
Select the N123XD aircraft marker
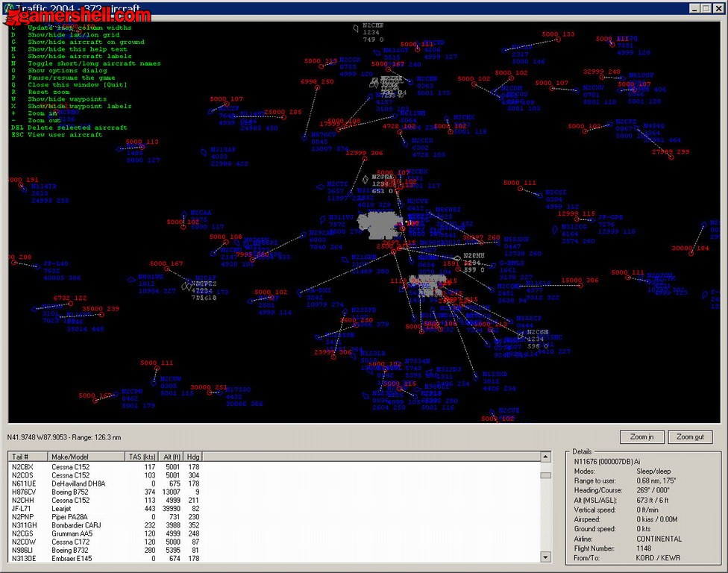tap(476, 377)
